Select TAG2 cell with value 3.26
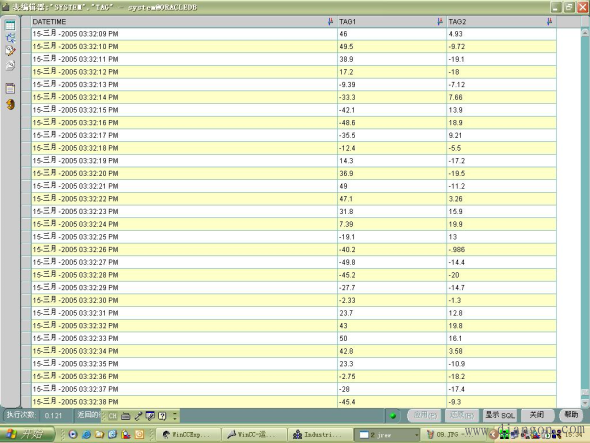This screenshot has height=443, width=590. 501,199
